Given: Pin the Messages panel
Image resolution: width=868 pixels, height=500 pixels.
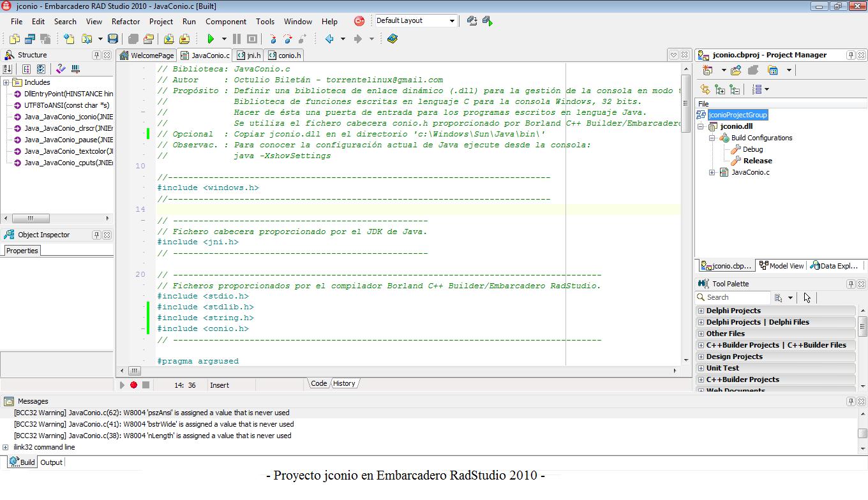Looking at the screenshot, I should [851, 401].
